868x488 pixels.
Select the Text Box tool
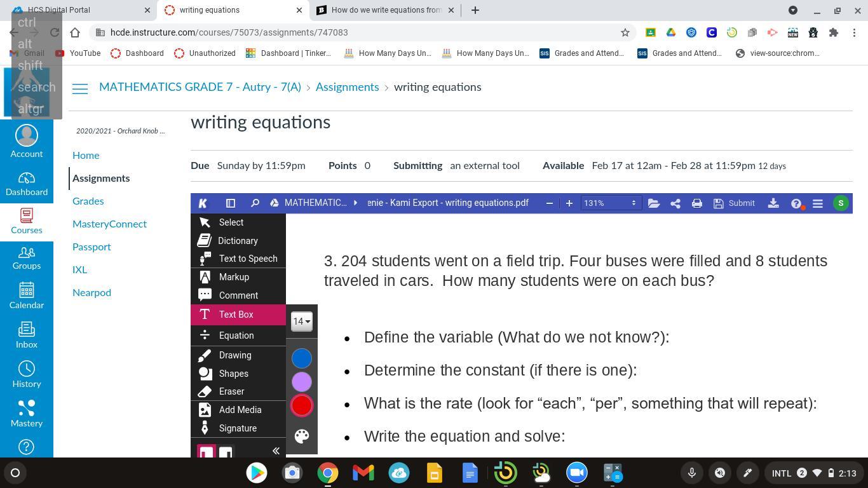[x=238, y=315]
